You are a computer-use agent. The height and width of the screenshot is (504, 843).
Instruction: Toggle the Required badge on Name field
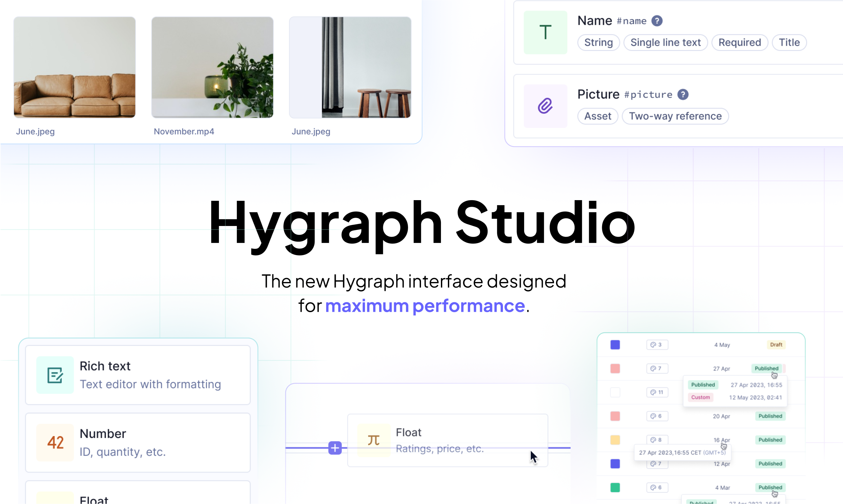click(739, 42)
